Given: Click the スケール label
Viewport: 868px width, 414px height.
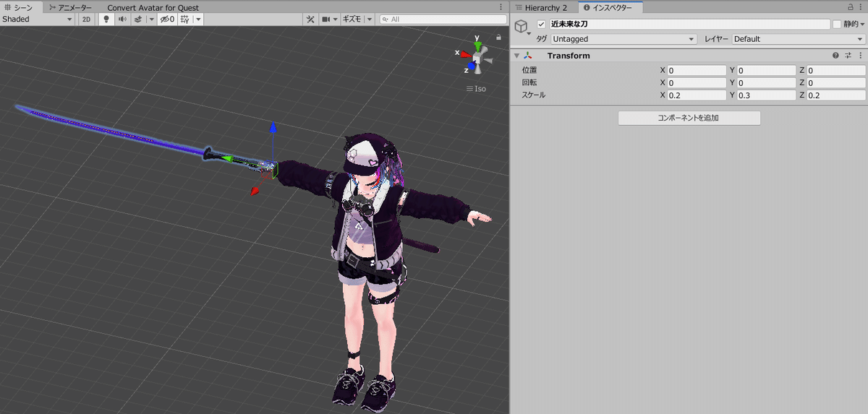Looking at the screenshot, I should [534, 95].
